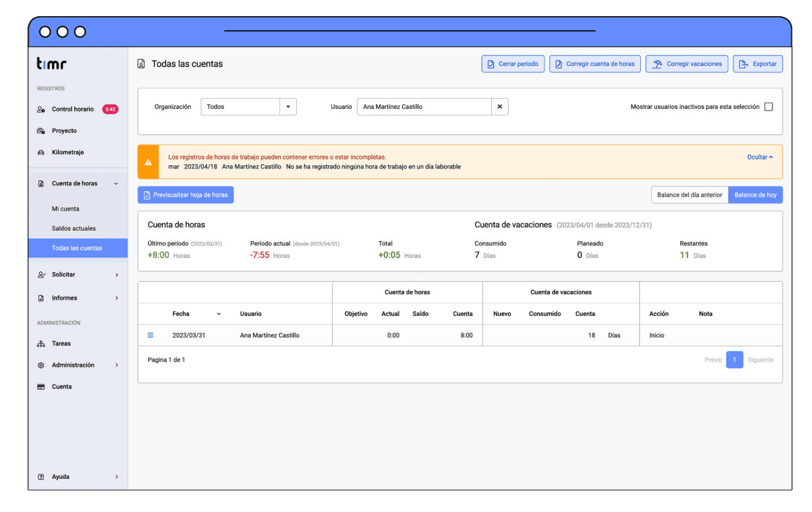Click the timr logo
Screen dimensions: 812x512
coord(52,64)
